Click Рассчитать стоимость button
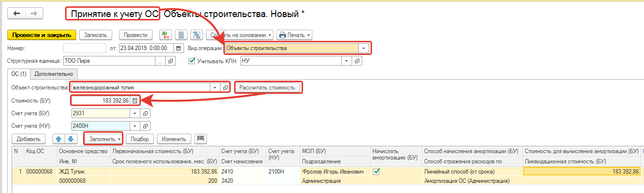The height and width of the screenshot is (193, 644). 267,88
